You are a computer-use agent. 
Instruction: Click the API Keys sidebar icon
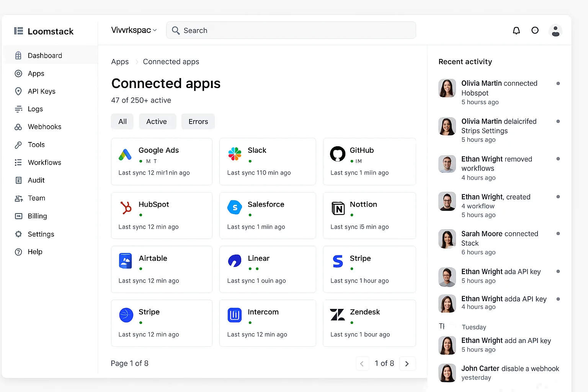coord(18,91)
